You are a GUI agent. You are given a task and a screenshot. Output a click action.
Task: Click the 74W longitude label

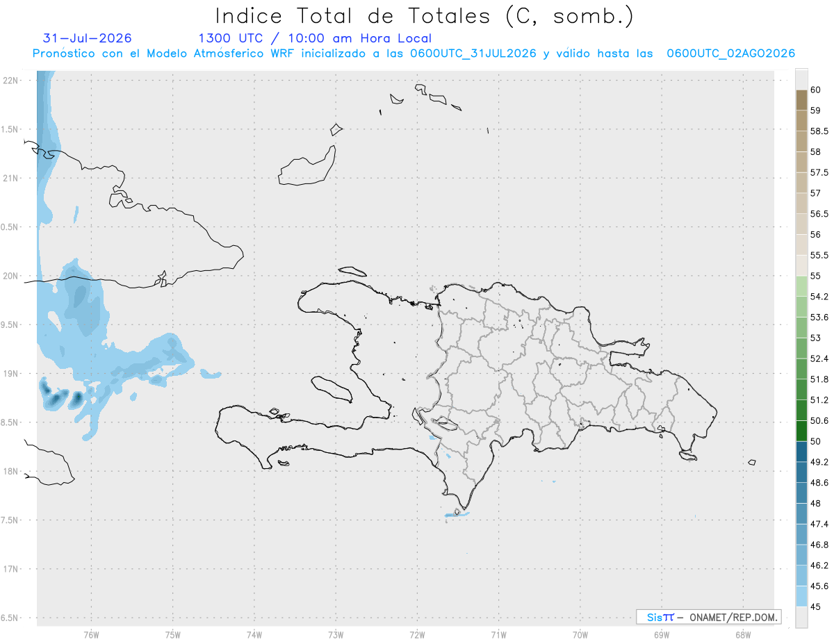point(254,635)
